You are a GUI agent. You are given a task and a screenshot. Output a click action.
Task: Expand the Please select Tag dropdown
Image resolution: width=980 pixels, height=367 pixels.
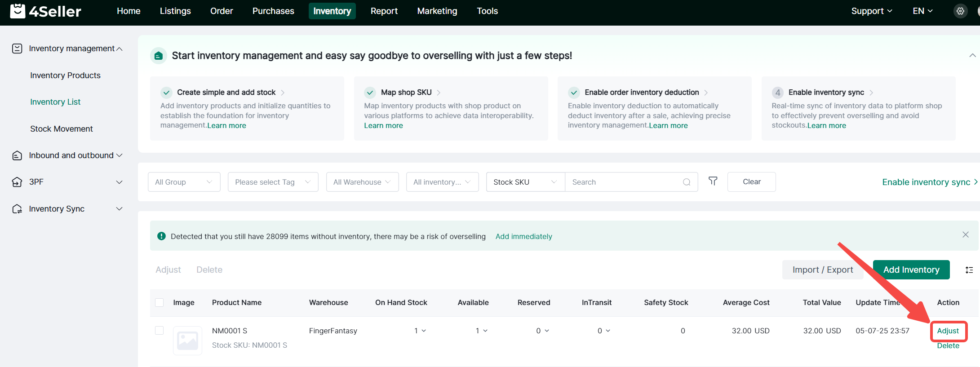pyautogui.click(x=273, y=182)
